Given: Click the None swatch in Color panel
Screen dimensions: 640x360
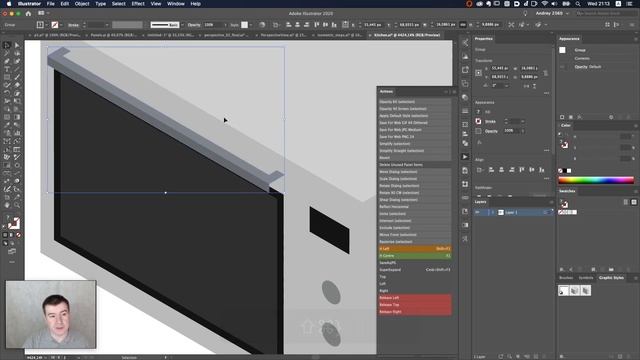Looking at the screenshot, I should (x=560, y=171).
